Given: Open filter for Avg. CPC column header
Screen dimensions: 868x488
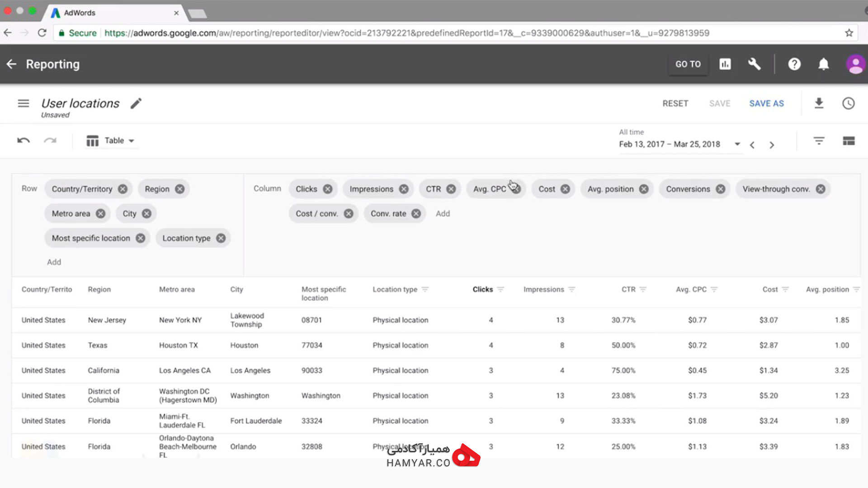Looking at the screenshot, I should [x=714, y=289].
